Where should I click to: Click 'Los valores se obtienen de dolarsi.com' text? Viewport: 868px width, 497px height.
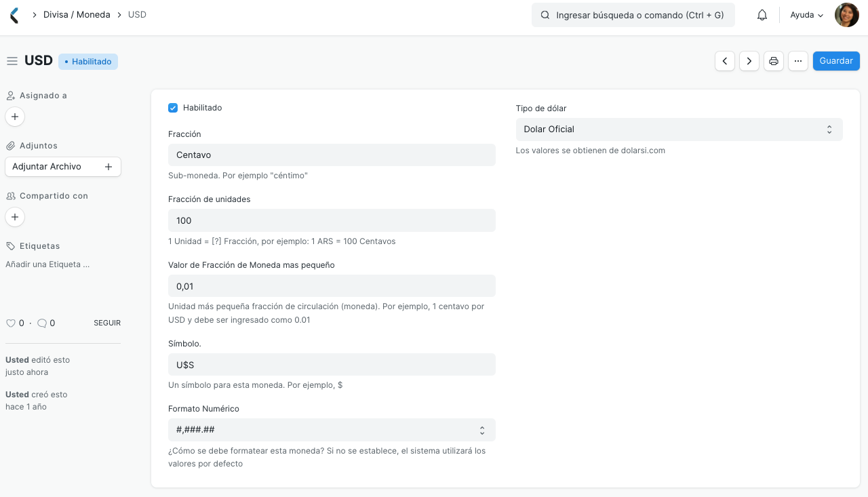(590, 151)
